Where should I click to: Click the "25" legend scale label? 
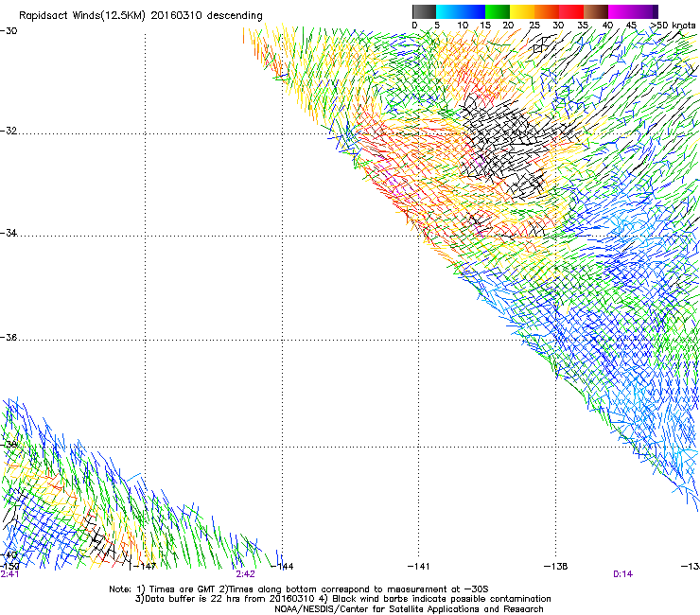[x=534, y=26]
